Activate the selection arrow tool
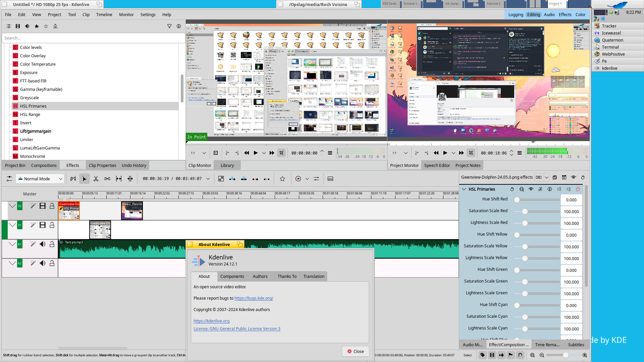 pos(85,179)
